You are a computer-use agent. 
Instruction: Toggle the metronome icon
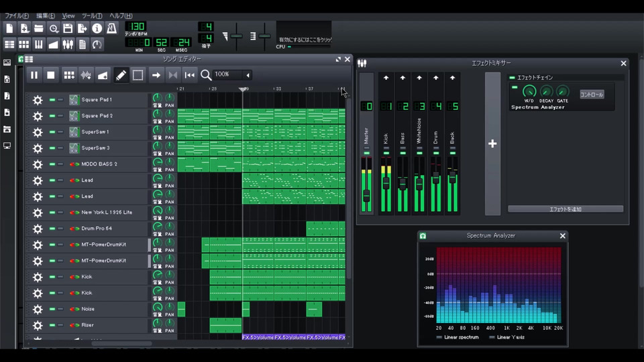tap(111, 28)
